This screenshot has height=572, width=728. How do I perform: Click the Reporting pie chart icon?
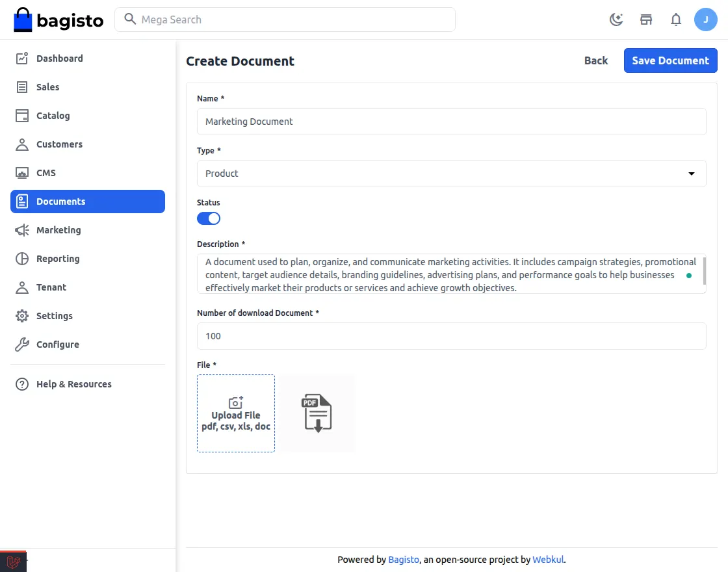pyautogui.click(x=22, y=259)
